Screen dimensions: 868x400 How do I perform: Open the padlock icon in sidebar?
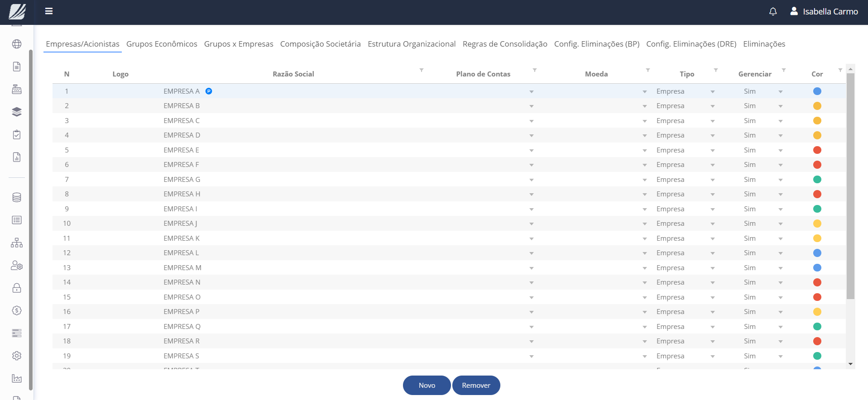[x=17, y=288]
